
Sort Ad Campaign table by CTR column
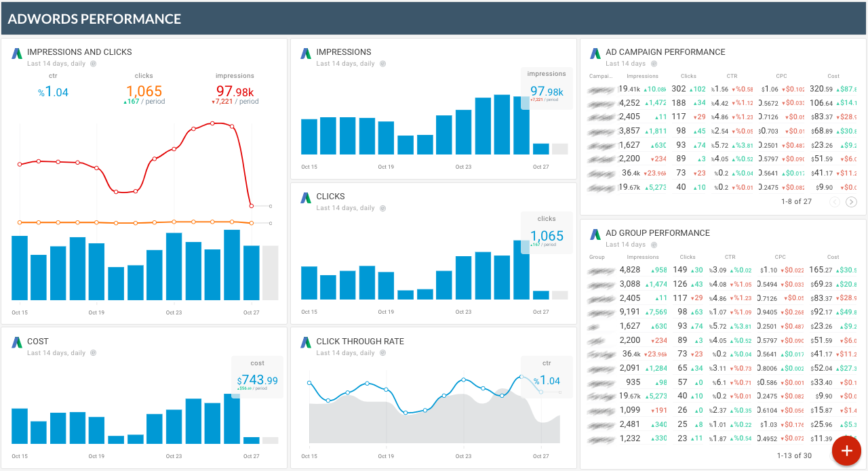click(x=732, y=77)
